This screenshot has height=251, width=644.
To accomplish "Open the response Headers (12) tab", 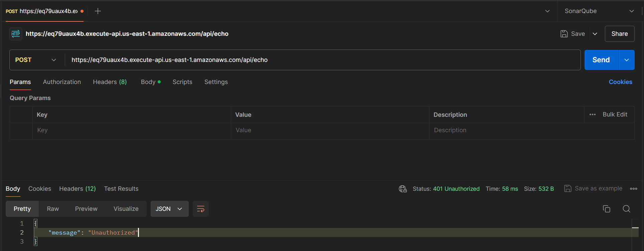I will click(77, 189).
